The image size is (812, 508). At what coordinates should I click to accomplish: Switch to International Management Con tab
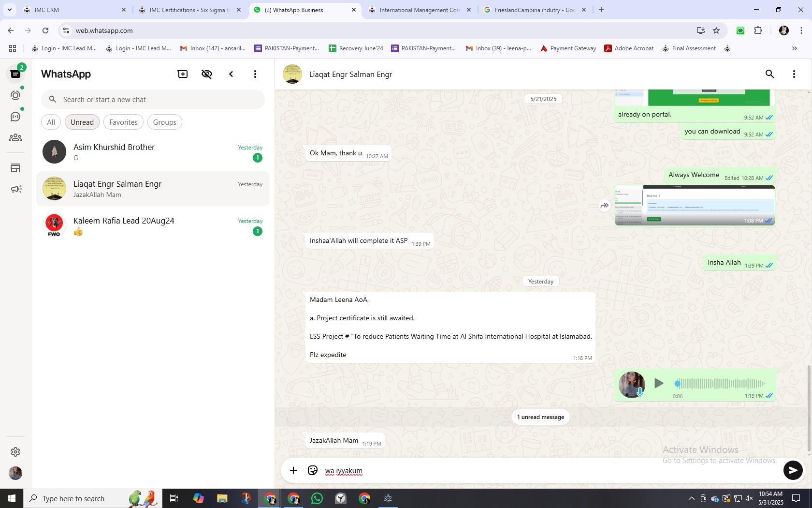pos(420,10)
